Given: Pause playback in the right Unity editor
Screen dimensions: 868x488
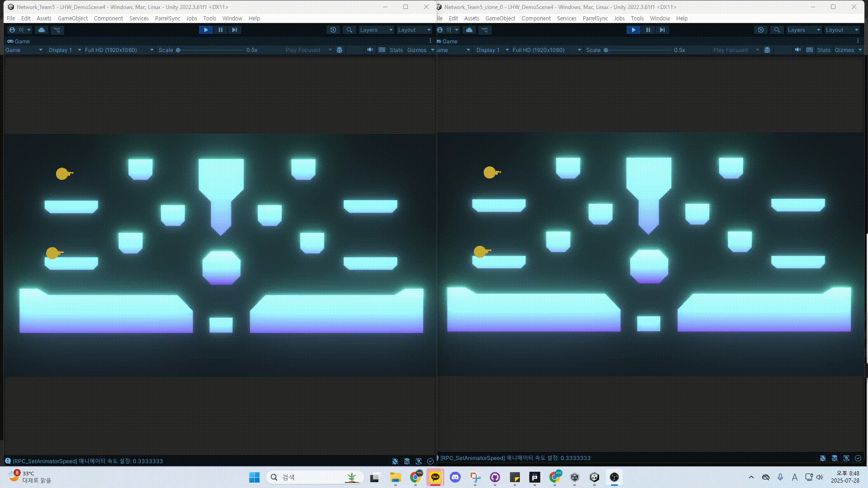Looking at the screenshot, I should pos(648,30).
